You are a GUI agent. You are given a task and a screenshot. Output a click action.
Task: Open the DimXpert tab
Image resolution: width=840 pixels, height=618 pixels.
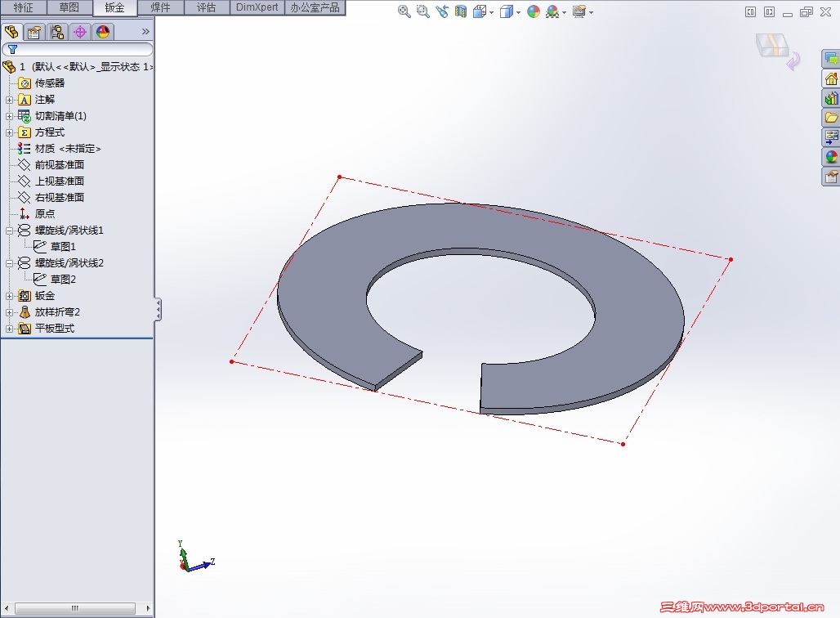point(257,7)
